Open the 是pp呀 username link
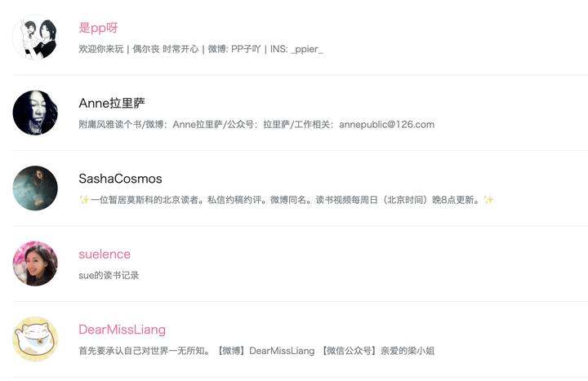The image size is (588, 381). coord(98,28)
